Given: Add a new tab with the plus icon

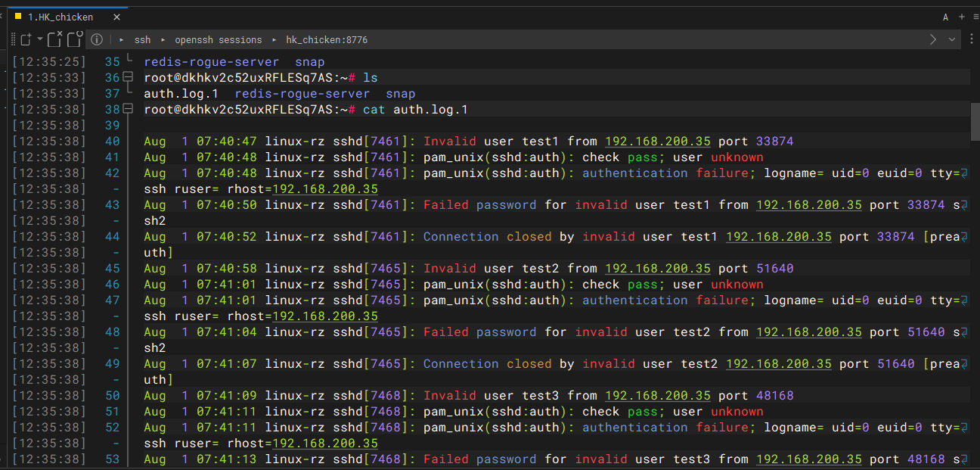Looking at the screenshot, I should click(961, 17).
